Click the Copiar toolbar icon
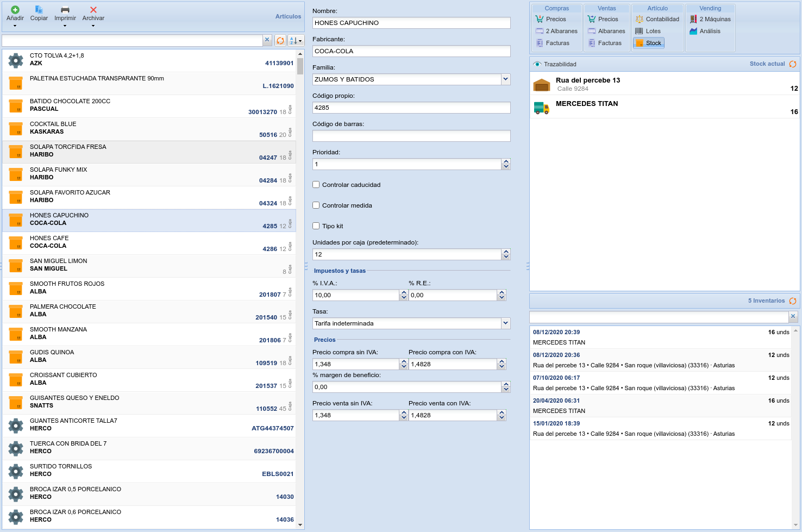802x532 pixels. [x=39, y=10]
